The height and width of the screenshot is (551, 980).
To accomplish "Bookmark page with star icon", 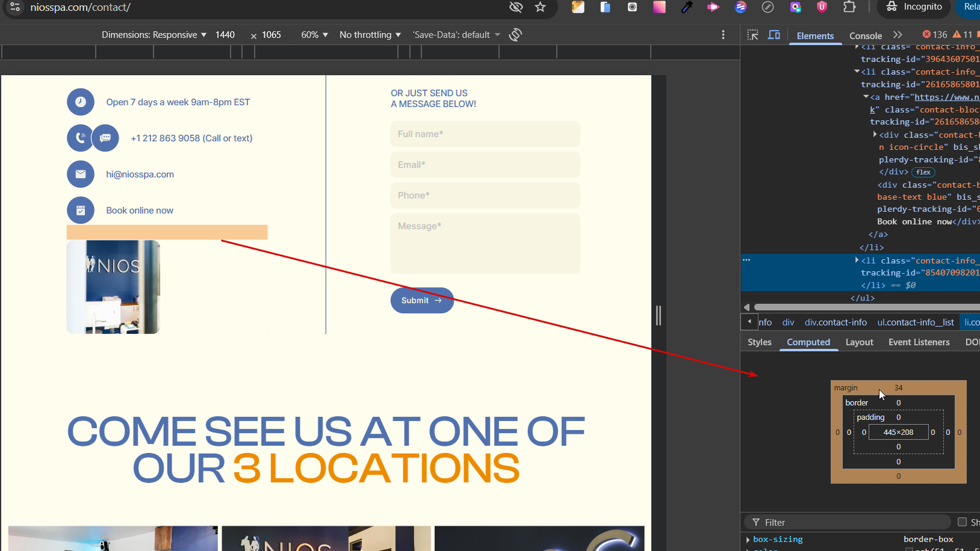I will click(x=540, y=7).
